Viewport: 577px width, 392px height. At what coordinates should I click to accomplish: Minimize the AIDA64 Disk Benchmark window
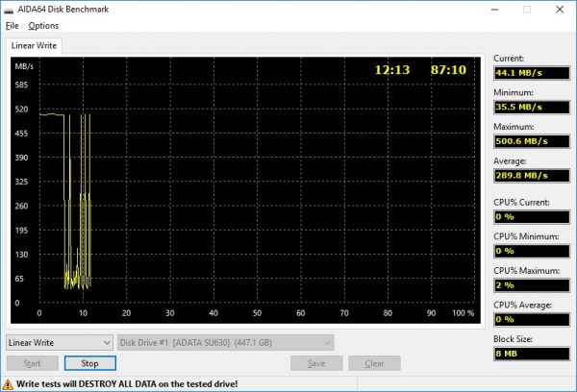[x=495, y=10]
